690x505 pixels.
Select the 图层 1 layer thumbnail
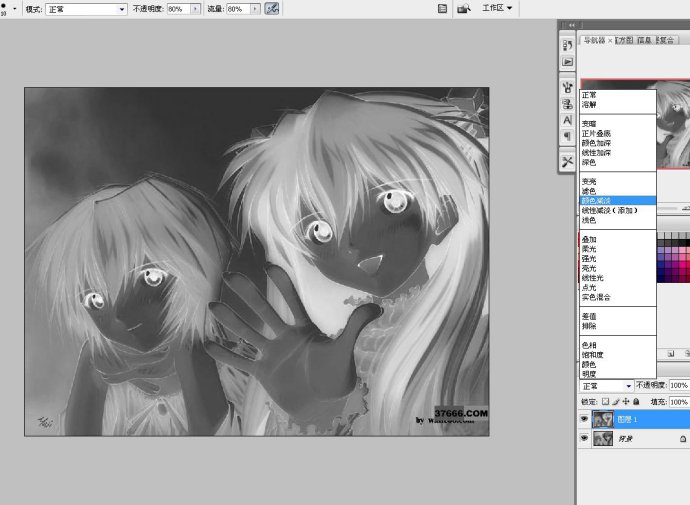point(603,419)
